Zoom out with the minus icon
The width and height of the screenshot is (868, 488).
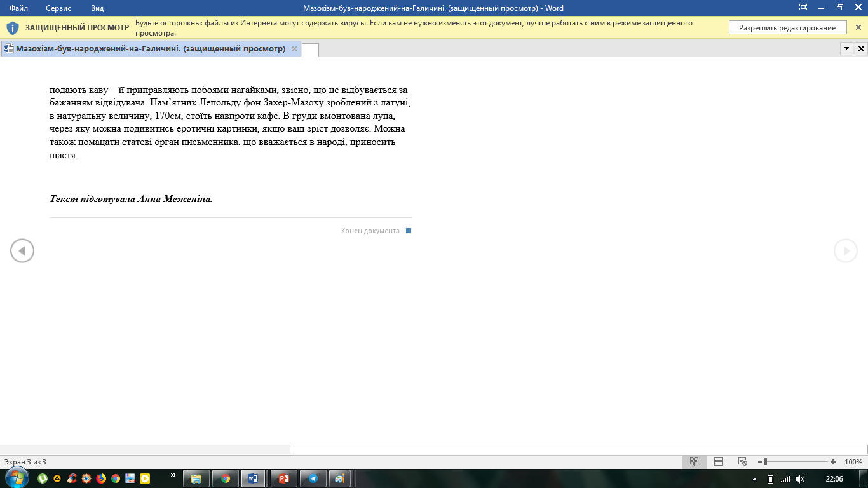[x=760, y=462]
